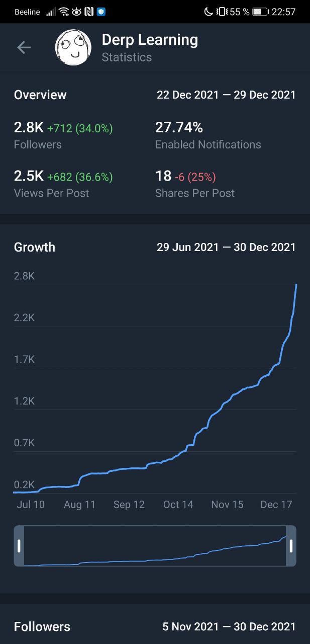This screenshot has height=644, width=310.
Task: Click the Overview date range label
Action: point(226,95)
